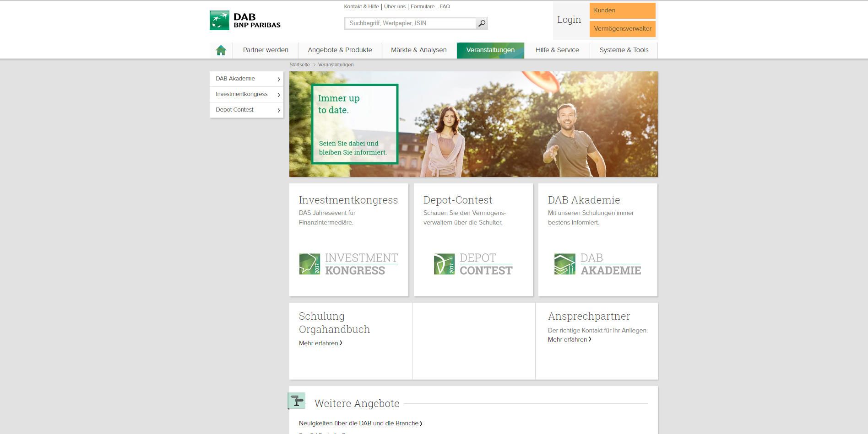Select DAB Akademie in the sidebar
868x434 pixels.
point(246,79)
